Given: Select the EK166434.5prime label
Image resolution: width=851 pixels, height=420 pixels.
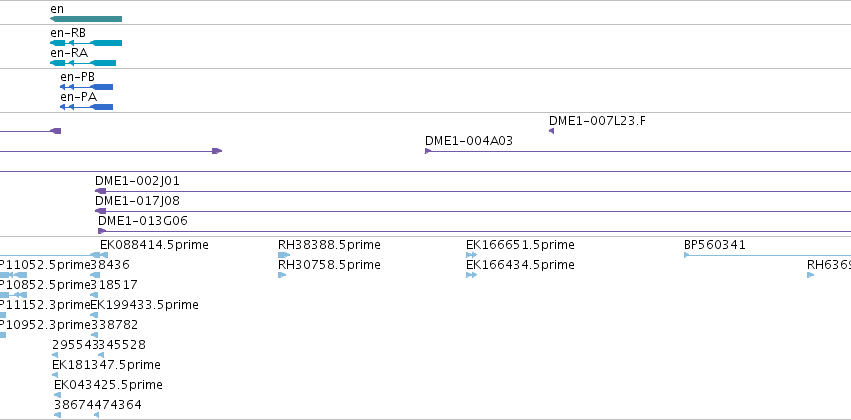Looking at the screenshot, I should 520,265.
